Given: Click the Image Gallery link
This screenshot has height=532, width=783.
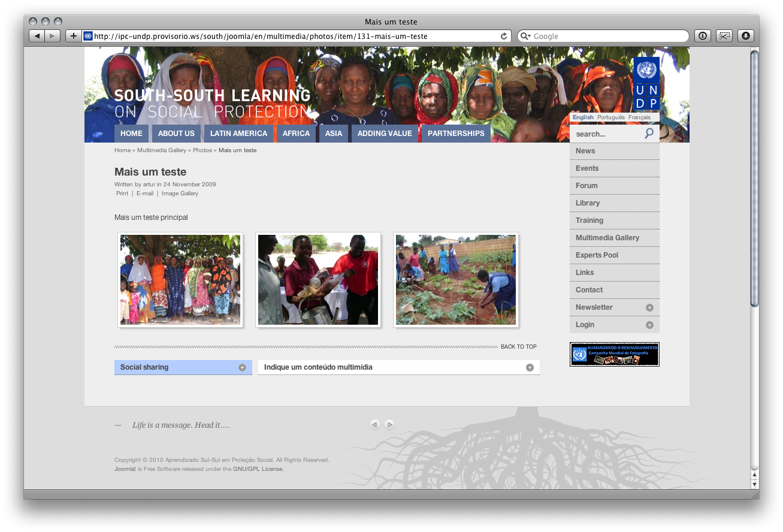Looking at the screenshot, I should click(x=180, y=194).
